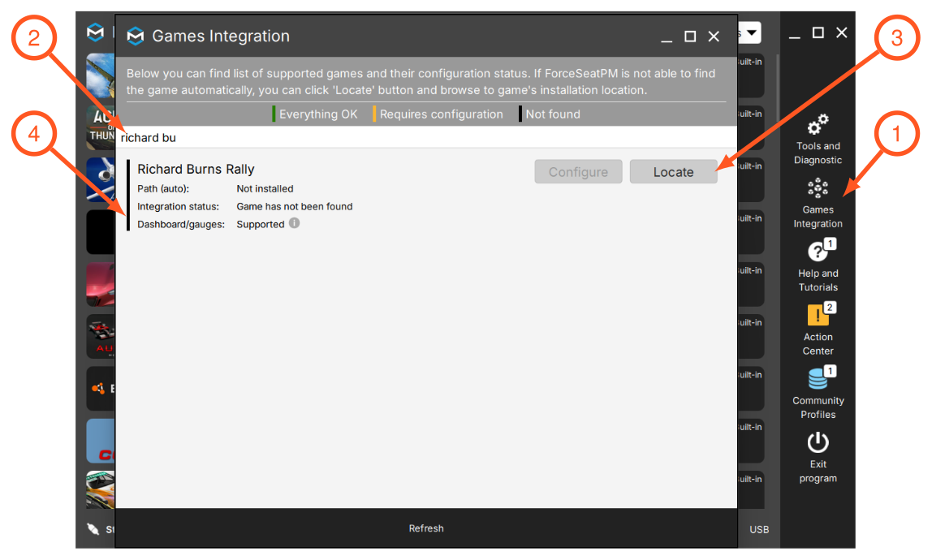932x560 pixels.
Task: Maximize the Games Integration dialog
Action: (690, 37)
